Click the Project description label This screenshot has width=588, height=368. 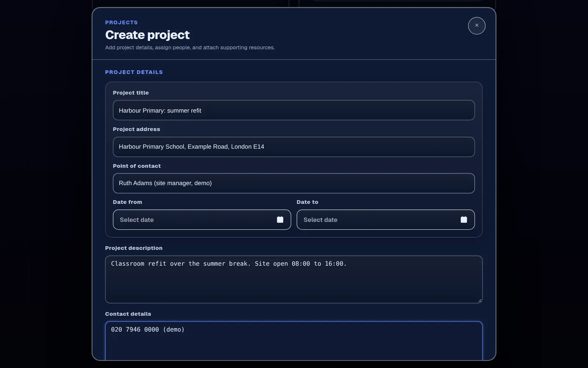[134, 248]
